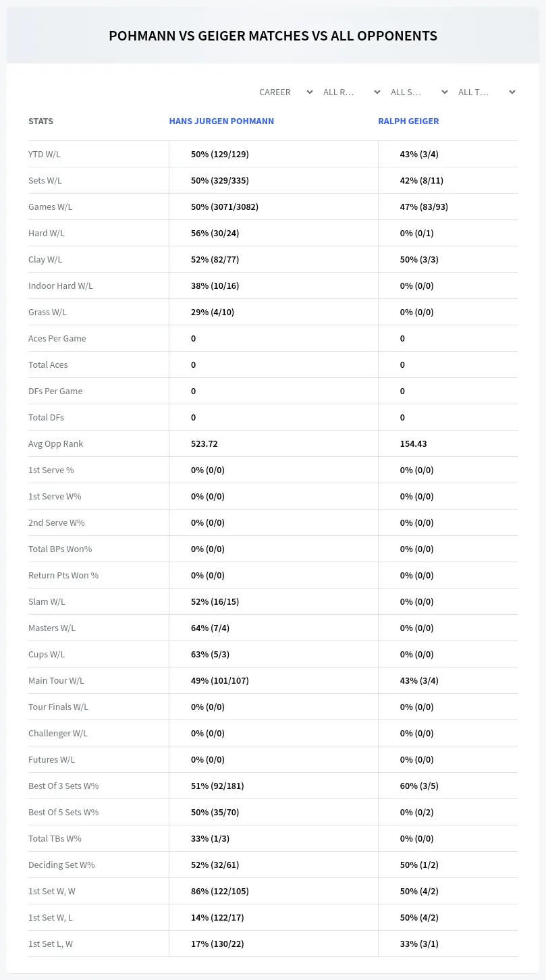Expand the ALL R... rounds dropdown
Viewport: 546px width, 980px height.
(352, 92)
